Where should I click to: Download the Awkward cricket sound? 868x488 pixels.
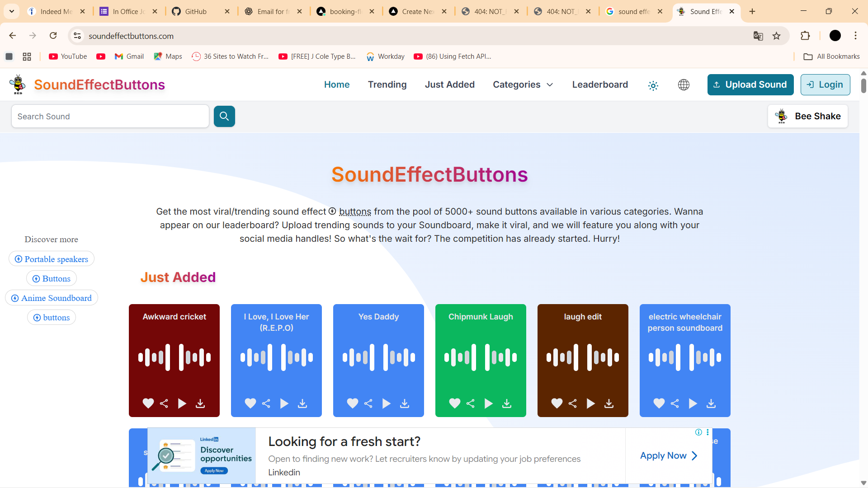coord(200,403)
